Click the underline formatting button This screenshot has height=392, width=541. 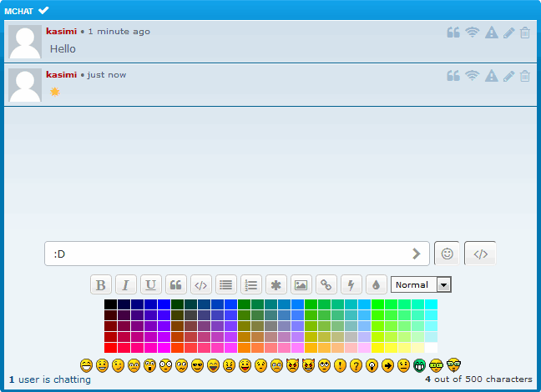(x=151, y=284)
